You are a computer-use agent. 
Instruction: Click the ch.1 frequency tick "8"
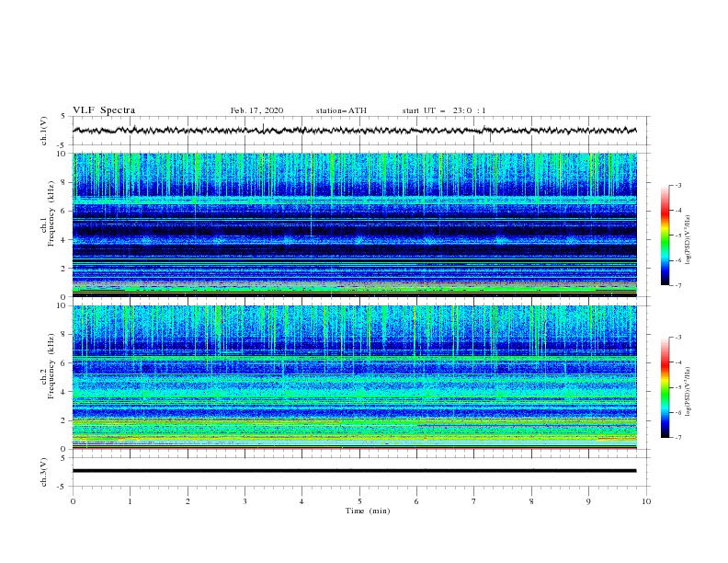(x=64, y=182)
